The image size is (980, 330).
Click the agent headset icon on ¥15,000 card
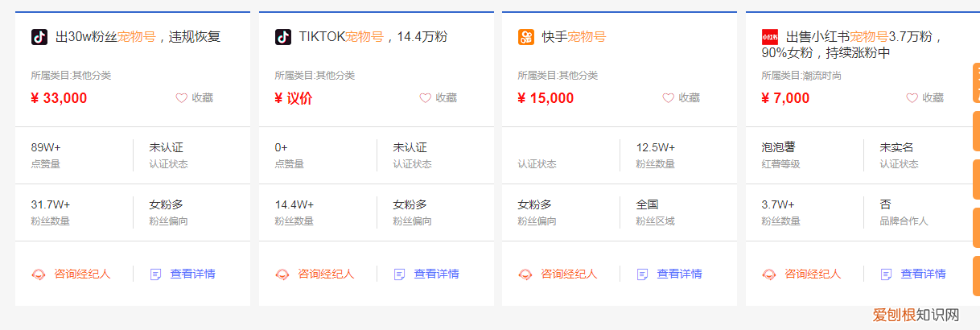(x=525, y=274)
